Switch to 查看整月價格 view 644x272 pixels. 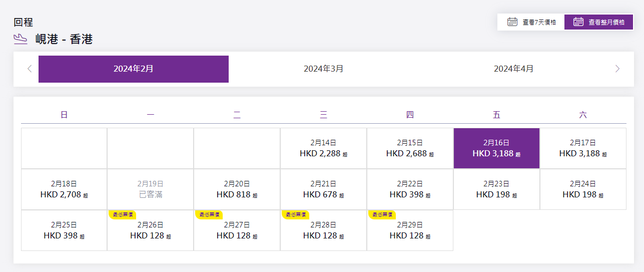(599, 22)
